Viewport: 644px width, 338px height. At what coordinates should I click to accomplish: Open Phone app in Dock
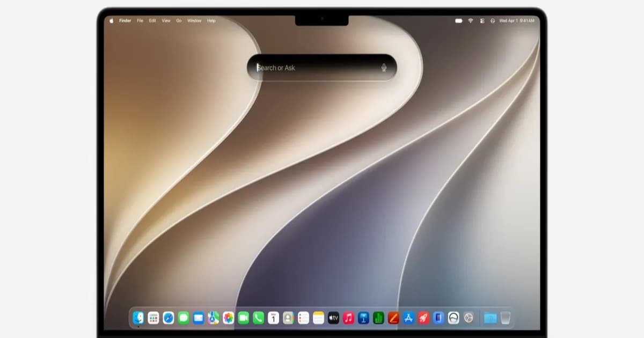pyautogui.click(x=259, y=318)
